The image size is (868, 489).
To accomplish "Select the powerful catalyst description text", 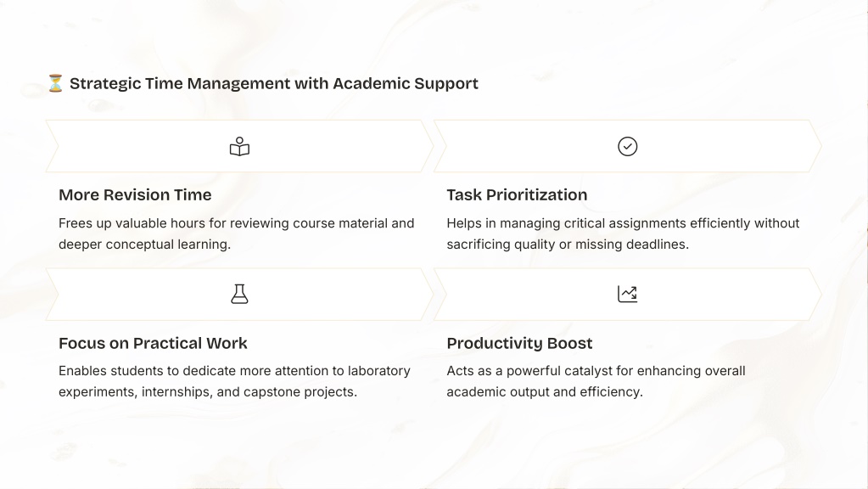I will click(596, 381).
